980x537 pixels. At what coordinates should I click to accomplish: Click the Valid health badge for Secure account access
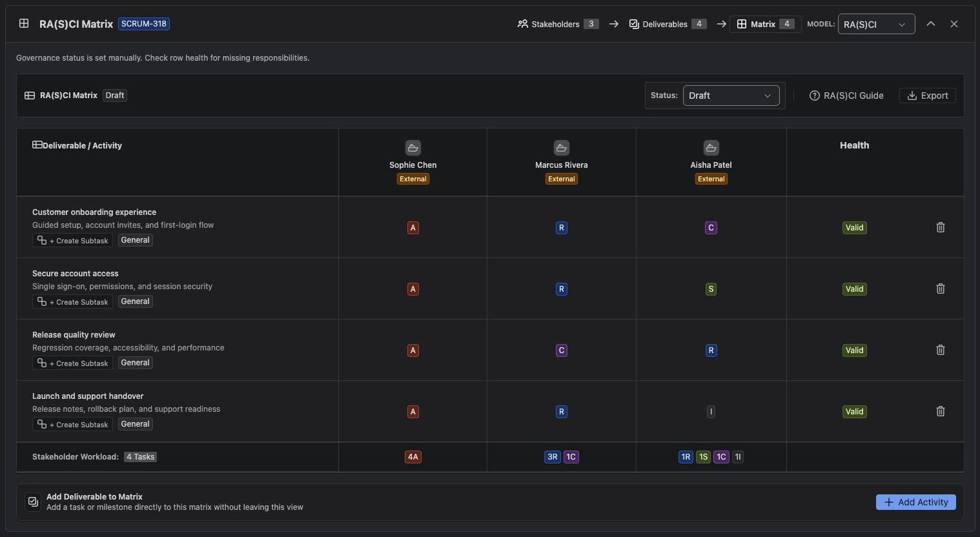click(x=854, y=289)
